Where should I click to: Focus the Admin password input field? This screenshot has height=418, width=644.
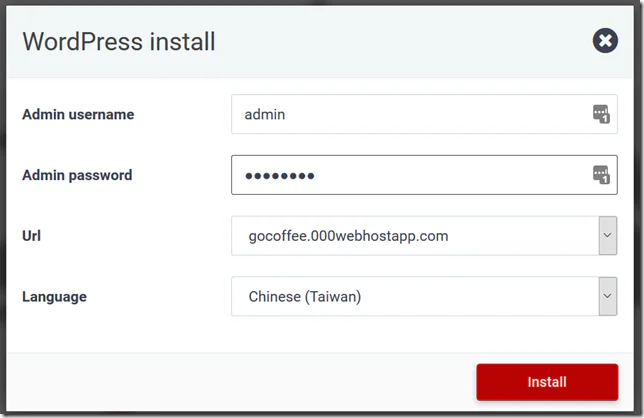424,175
